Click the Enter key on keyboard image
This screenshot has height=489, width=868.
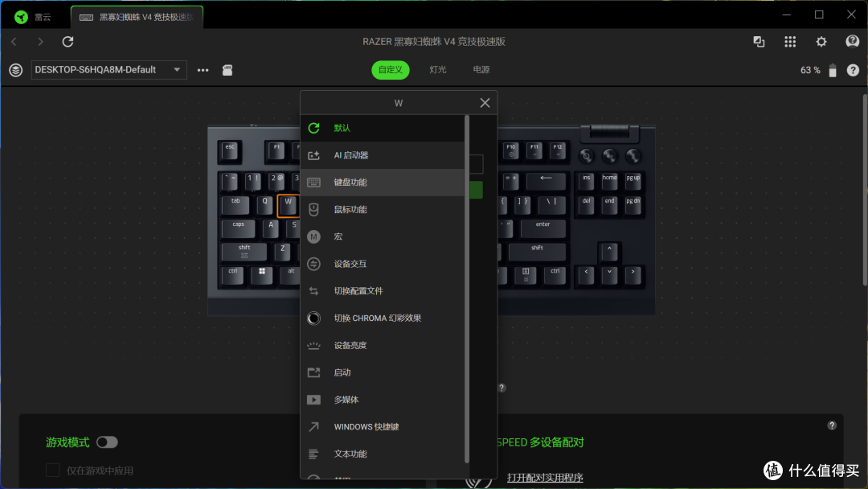(543, 228)
